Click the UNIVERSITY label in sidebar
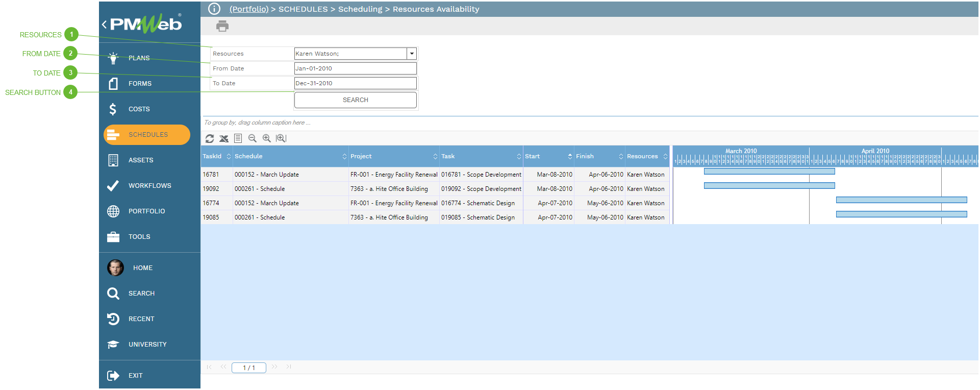The height and width of the screenshot is (390, 980). pos(147,345)
